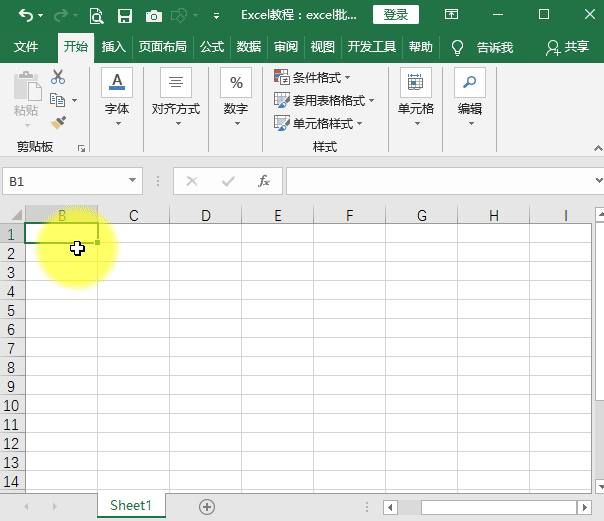Viewport: 604px width, 521px height.
Task: Open the 开发工具 tab
Action: (x=371, y=47)
